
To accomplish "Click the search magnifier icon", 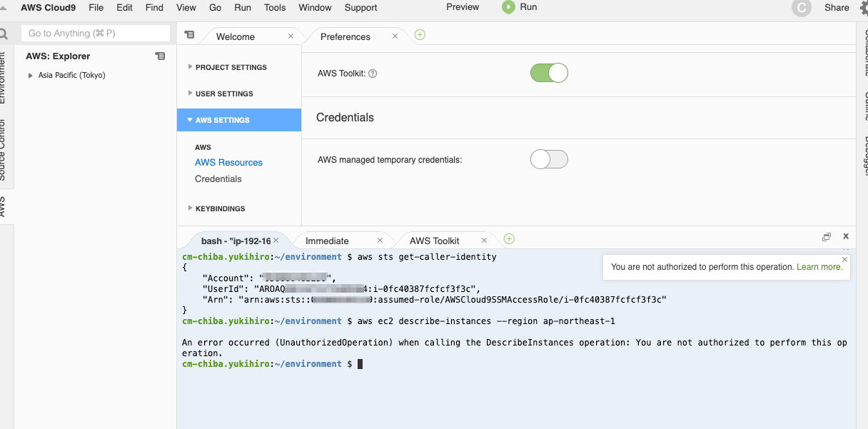I will (x=6, y=33).
